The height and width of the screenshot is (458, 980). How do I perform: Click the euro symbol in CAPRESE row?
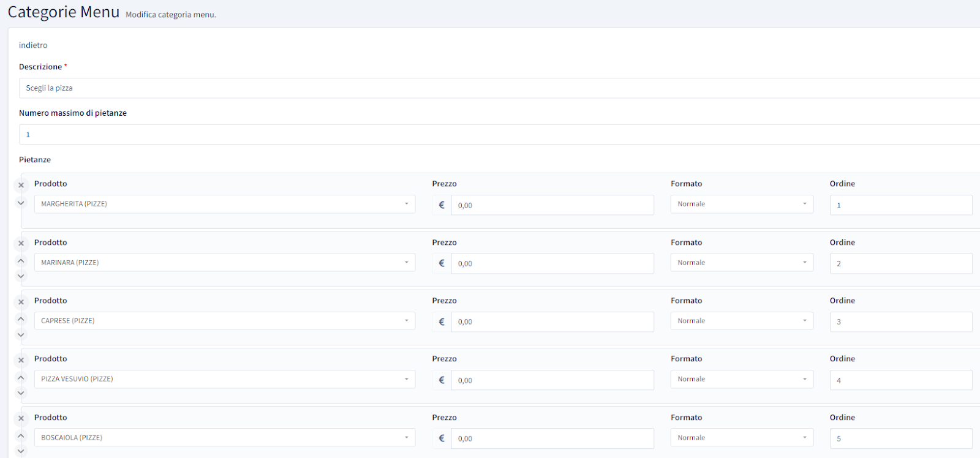(442, 321)
